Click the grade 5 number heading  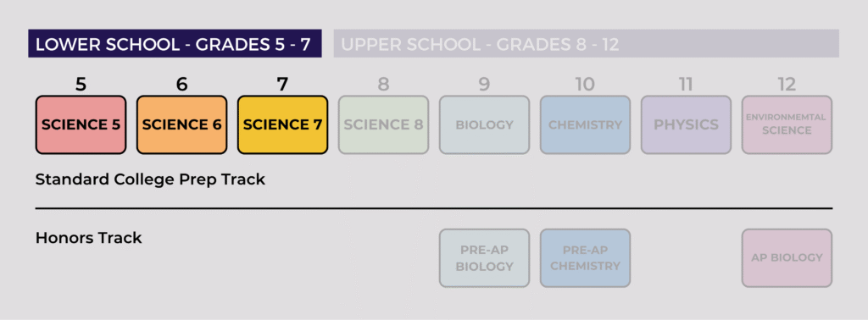pyautogui.click(x=81, y=85)
